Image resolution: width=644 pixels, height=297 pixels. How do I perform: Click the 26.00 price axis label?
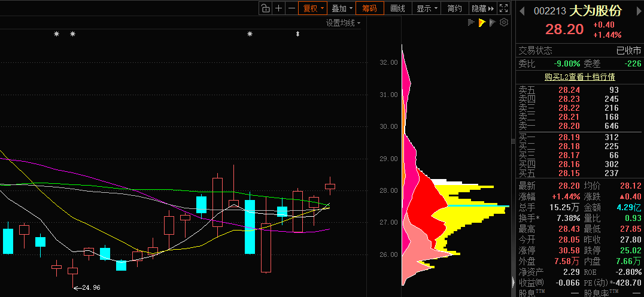pos(388,254)
